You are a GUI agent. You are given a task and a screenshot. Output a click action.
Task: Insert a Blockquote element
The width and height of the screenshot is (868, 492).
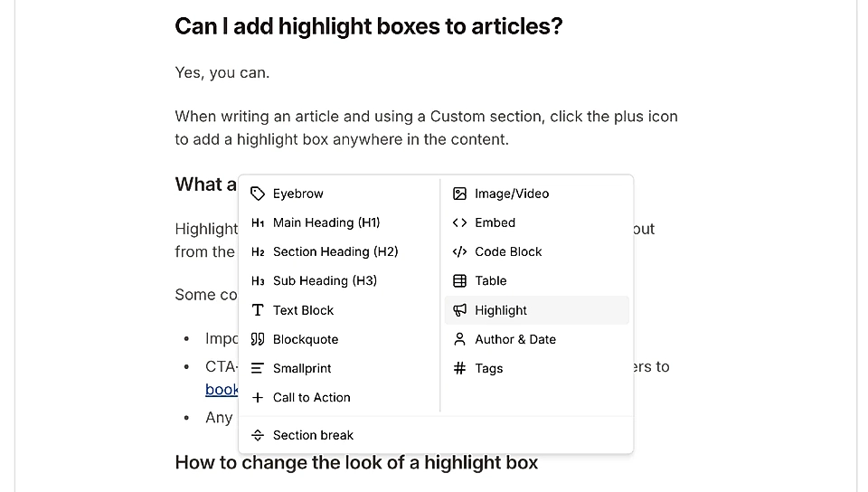(x=339, y=339)
